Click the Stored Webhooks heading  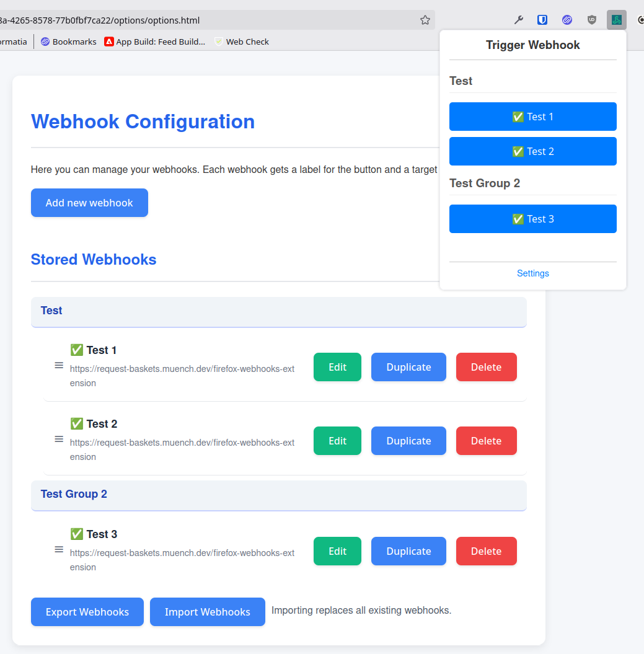(94, 260)
